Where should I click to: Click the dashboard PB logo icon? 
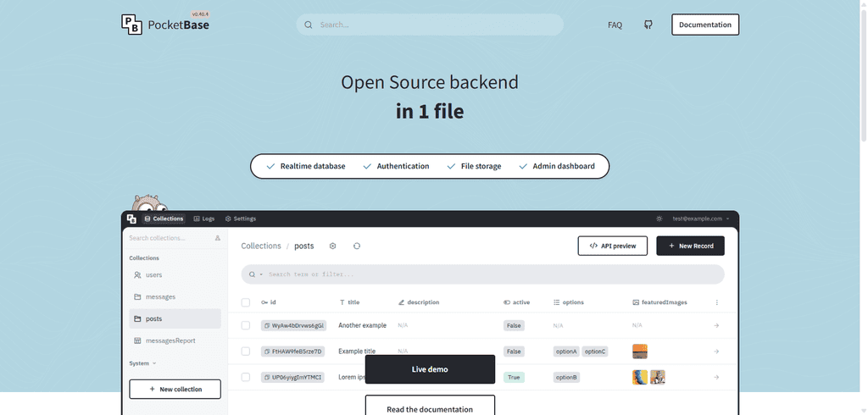click(x=131, y=219)
